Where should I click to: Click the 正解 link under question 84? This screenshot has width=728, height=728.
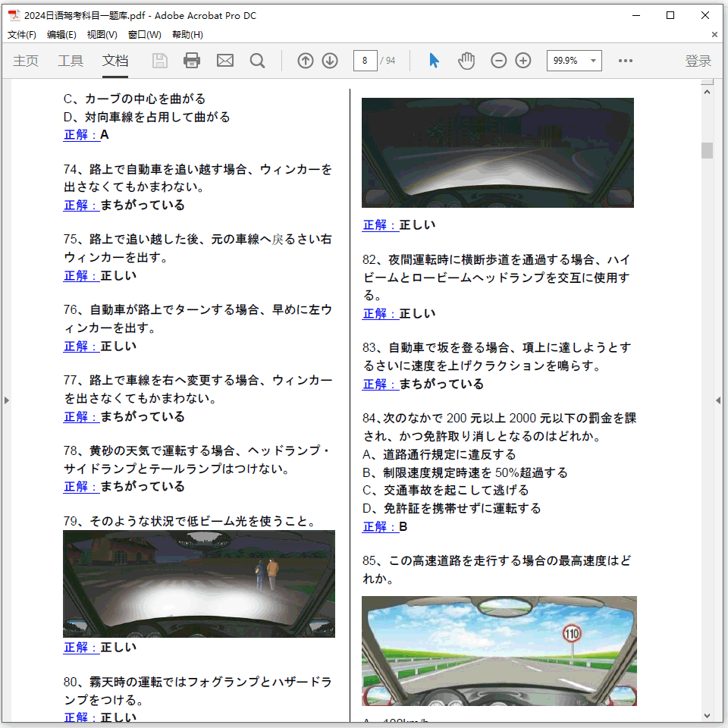380,526
